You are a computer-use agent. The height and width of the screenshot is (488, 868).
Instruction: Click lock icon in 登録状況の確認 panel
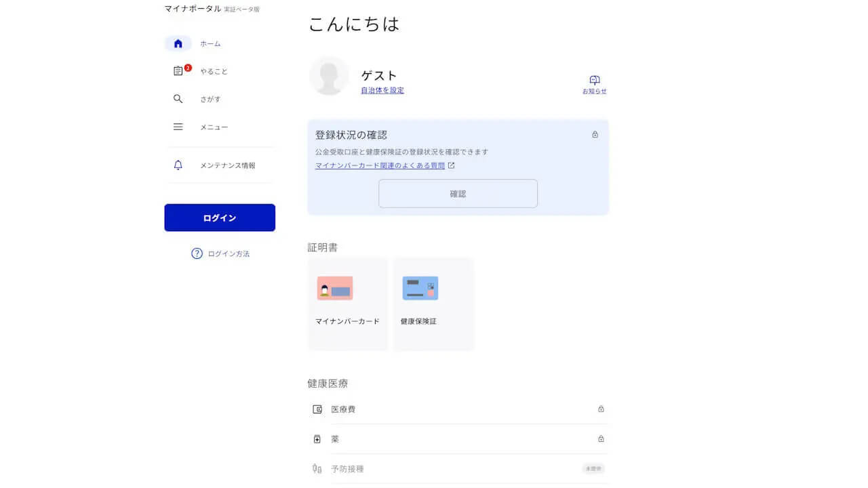click(x=595, y=135)
